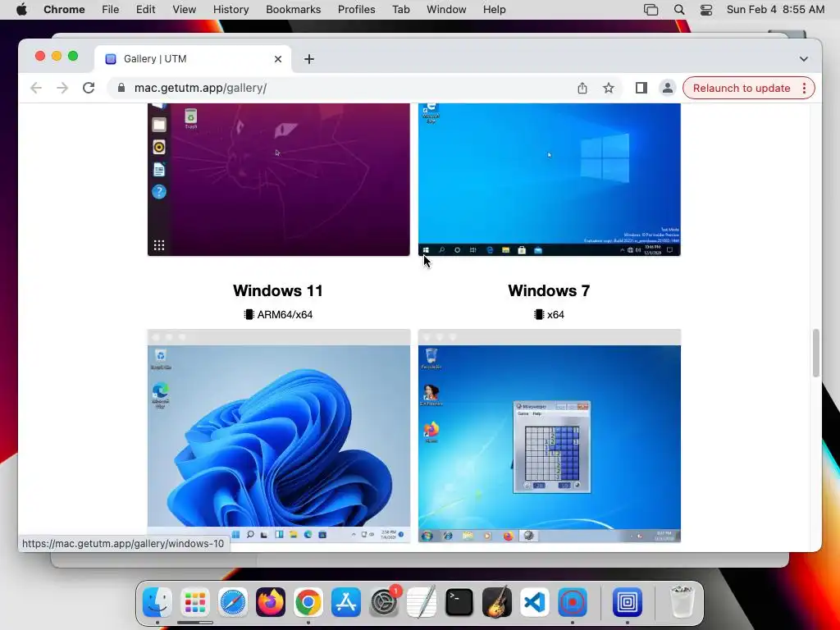Open the Chrome application menu
Screen dimensions: 840x630
tap(64, 10)
